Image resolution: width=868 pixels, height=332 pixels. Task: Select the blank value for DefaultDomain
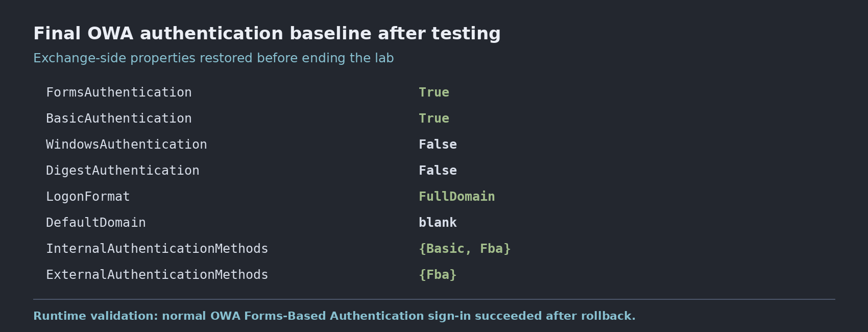pos(438,223)
